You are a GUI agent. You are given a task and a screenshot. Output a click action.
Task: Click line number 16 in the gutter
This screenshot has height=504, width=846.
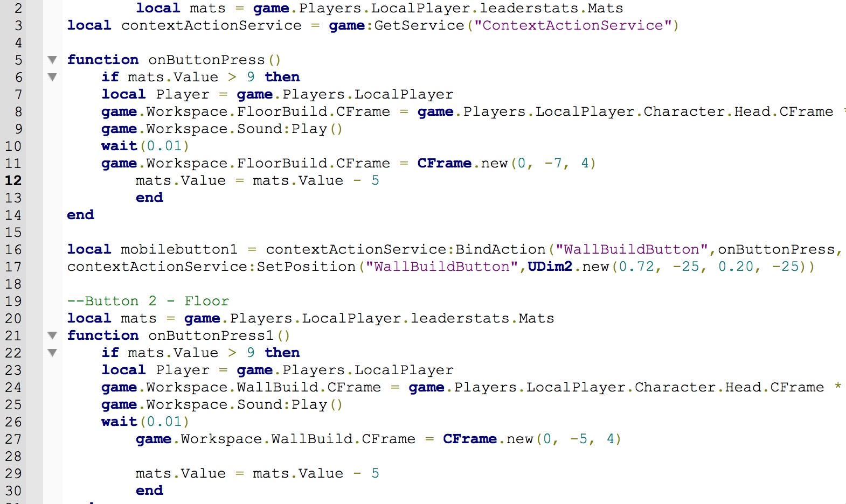point(13,249)
